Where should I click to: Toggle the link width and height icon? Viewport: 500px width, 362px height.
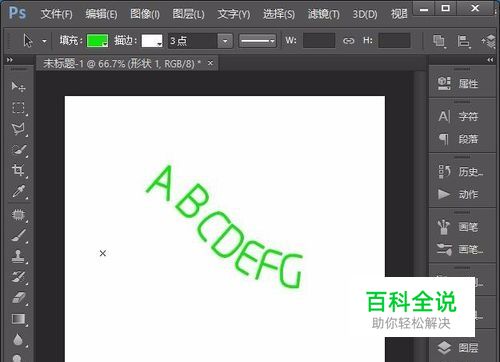(x=349, y=41)
